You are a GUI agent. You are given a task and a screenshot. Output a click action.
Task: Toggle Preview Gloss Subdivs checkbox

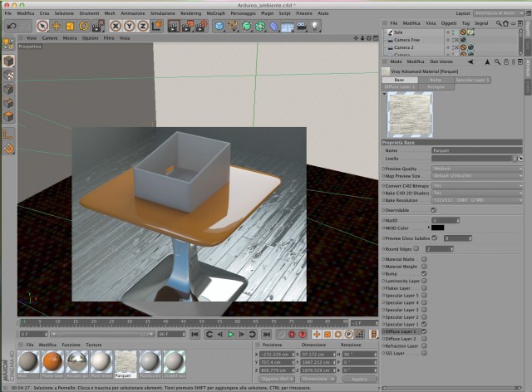[x=434, y=238]
